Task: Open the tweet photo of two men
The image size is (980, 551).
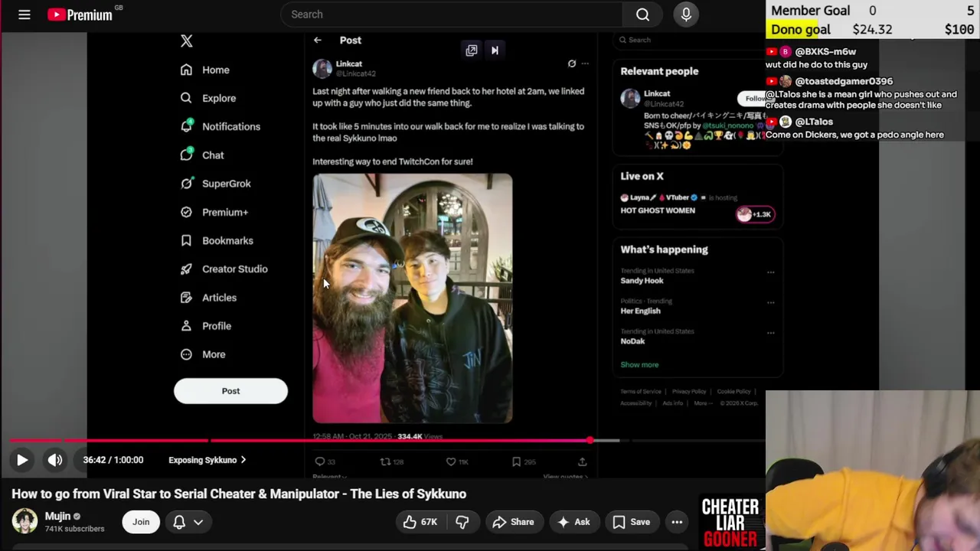Action: point(413,298)
